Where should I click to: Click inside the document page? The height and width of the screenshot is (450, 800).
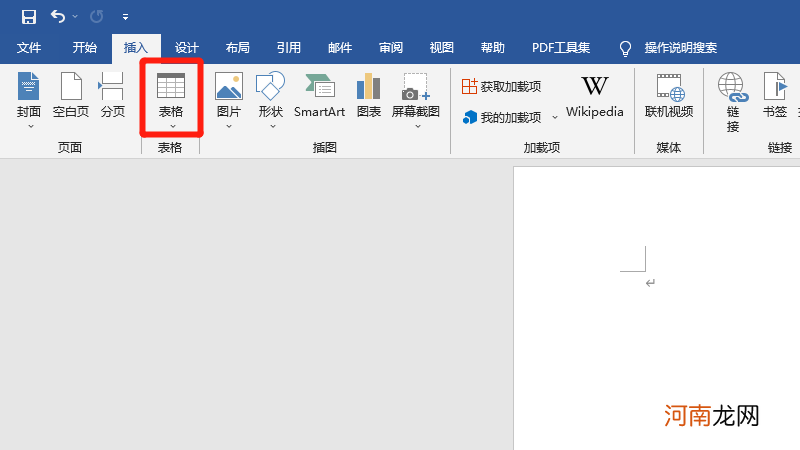point(657,308)
